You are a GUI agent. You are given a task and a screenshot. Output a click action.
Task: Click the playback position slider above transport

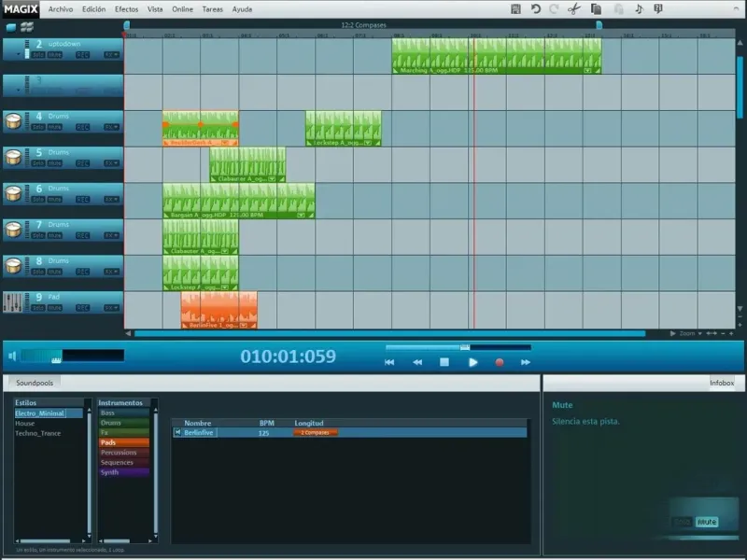(458, 347)
